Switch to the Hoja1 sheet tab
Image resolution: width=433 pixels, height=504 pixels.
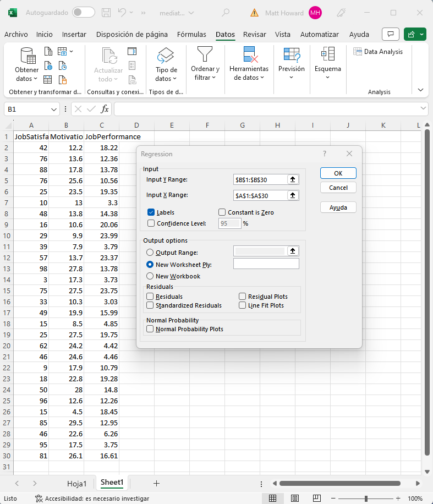76,484
